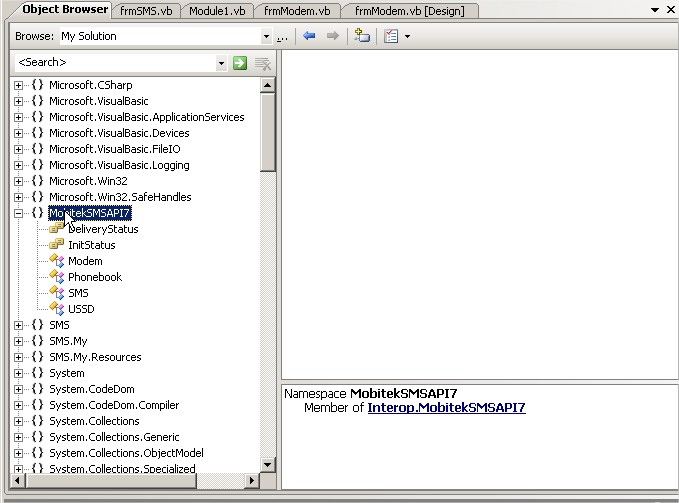Image resolution: width=679 pixels, height=503 pixels.
Task: Open the Search box dropdown arrow
Action: (222, 63)
